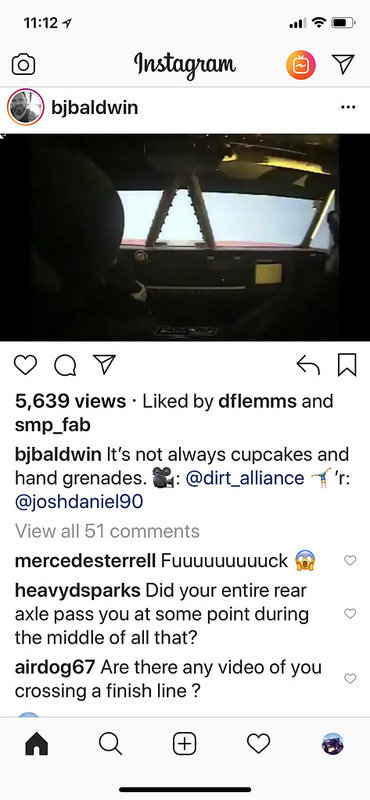The height and width of the screenshot is (800, 370).
Task: Open post options three-dot menu
Action: 348,108
